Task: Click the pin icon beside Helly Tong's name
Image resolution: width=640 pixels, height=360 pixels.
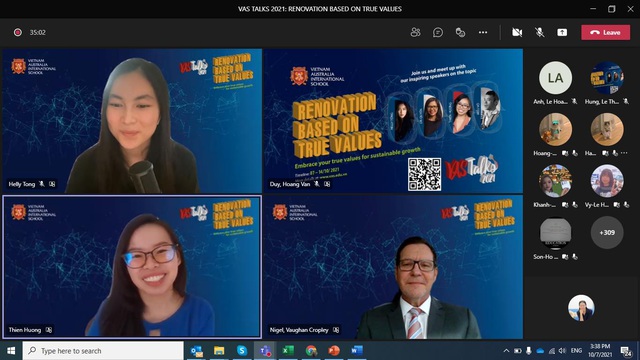Action: click(52, 184)
